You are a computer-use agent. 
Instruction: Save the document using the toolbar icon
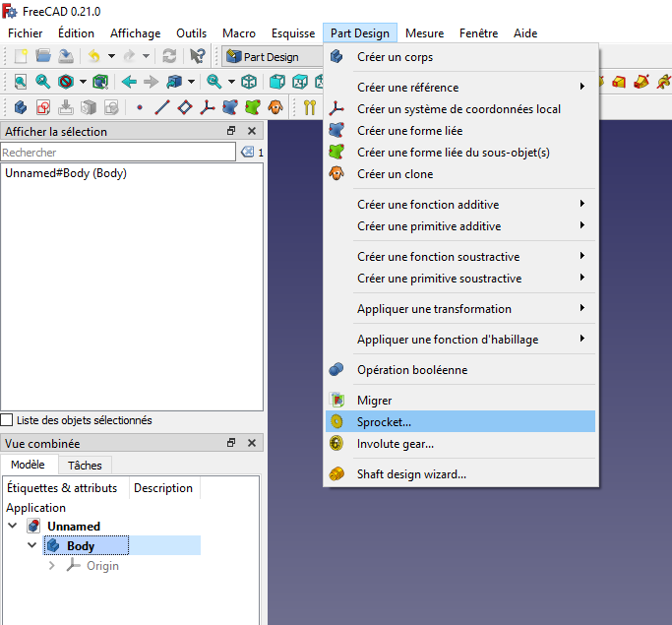[x=66, y=56]
